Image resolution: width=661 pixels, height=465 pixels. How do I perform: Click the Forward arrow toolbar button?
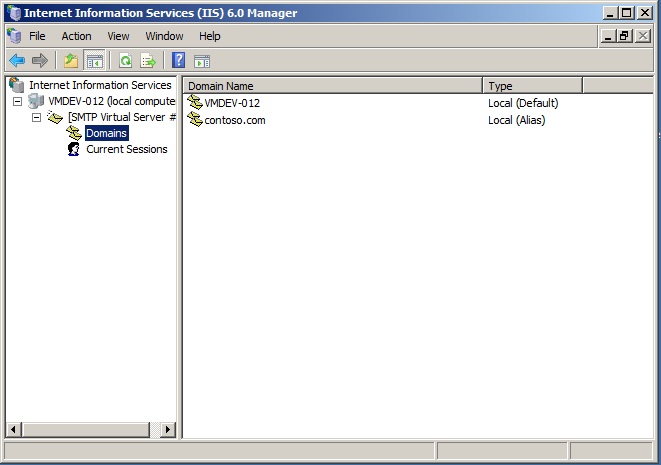40,61
